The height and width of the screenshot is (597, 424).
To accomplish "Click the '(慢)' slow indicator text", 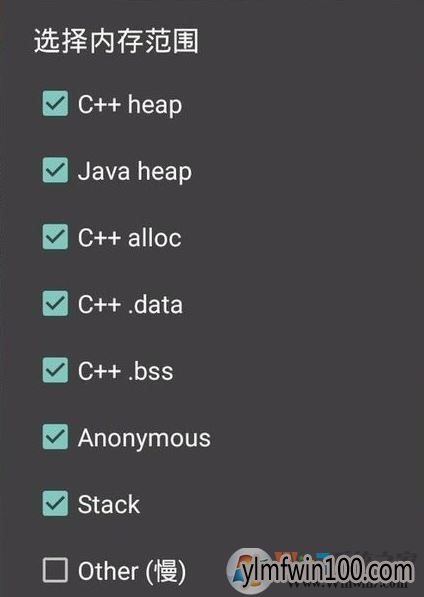I will point(166,571).
